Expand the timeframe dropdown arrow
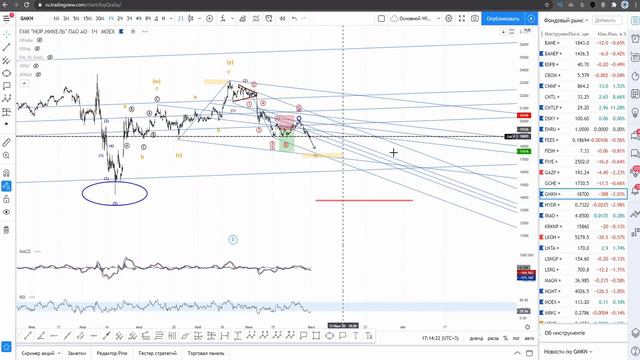This screenshot has width=640, height=360. click(171, 18)
